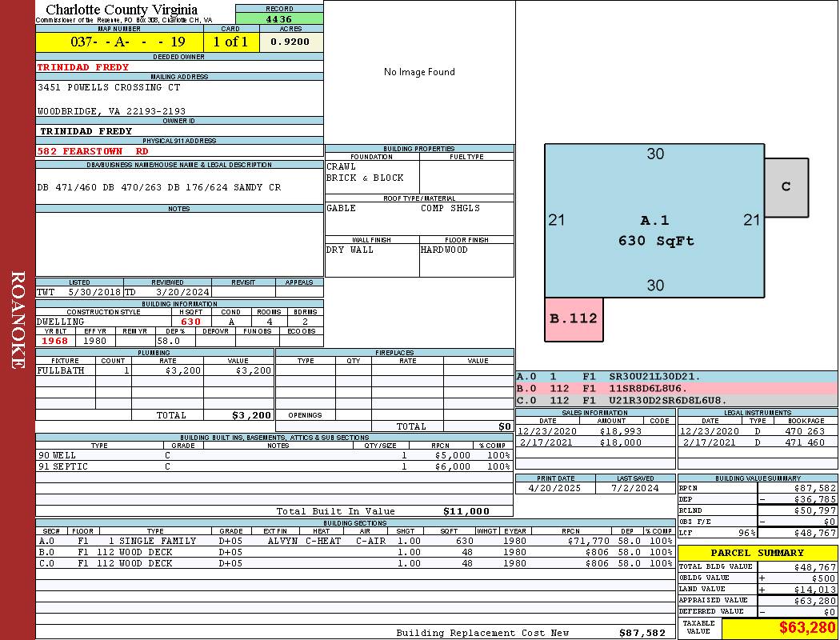Click the green record number 4436 field
Image resolution: width=840 pixels, height=640 pixels.
(x=279, y=18)
